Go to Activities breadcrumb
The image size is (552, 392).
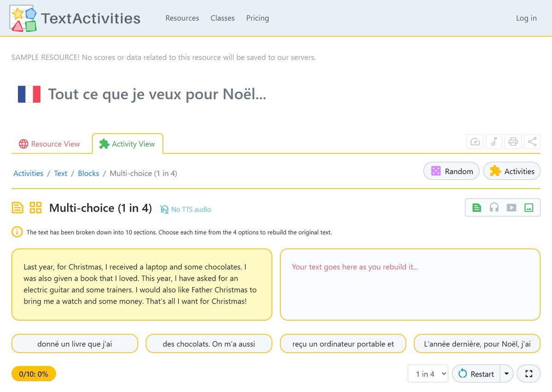point(28,173)
